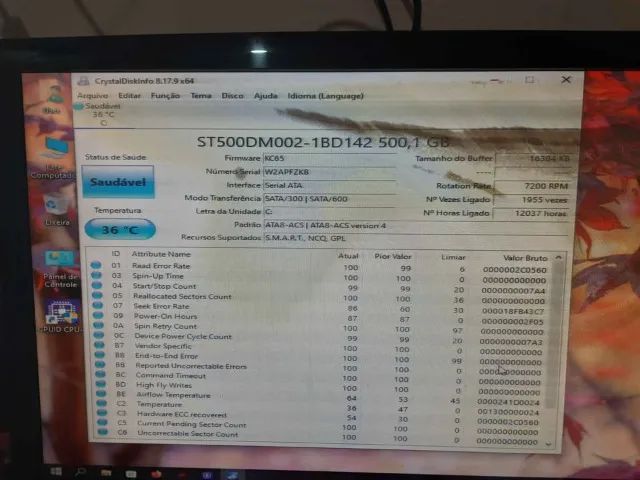The height and width of the screenshot is (480, 640).
Task: Open the Arquivo menu
Action: pyautogui.click(x=93, y=96)
